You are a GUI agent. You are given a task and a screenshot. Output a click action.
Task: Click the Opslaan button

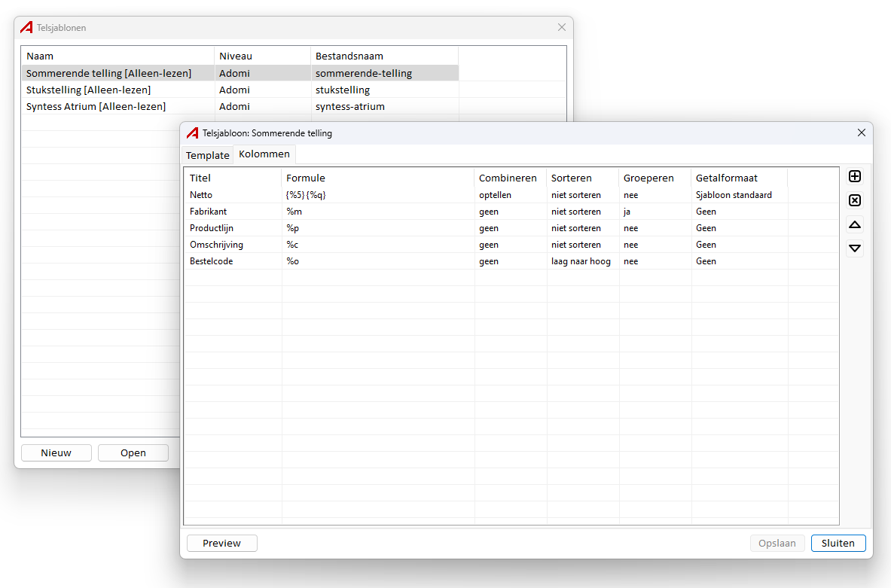[x=777, y=543]
